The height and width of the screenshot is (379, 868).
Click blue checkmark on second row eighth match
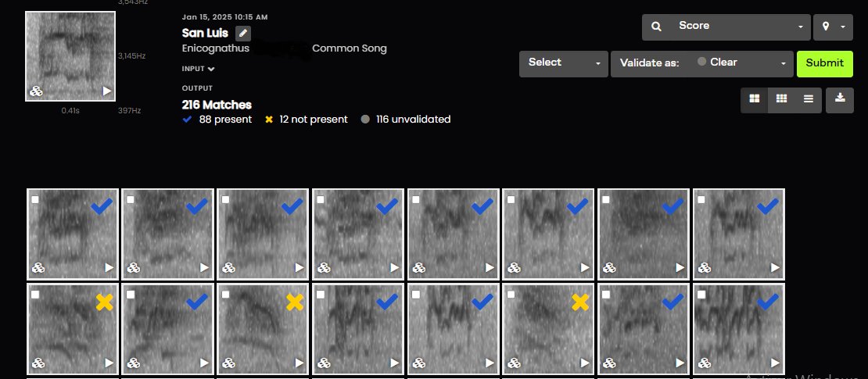point(768,302)
